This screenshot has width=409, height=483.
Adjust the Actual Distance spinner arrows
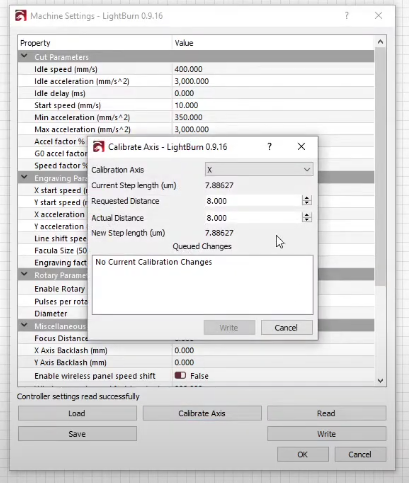(307, 218)
